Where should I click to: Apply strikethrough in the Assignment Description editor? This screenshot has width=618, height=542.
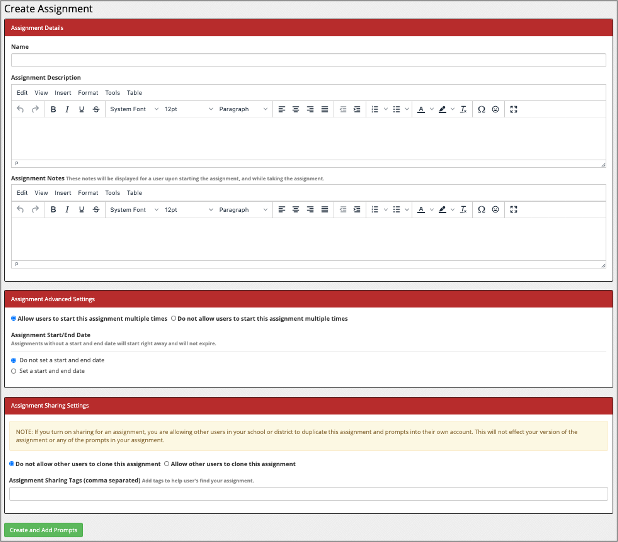coord(95,109)
